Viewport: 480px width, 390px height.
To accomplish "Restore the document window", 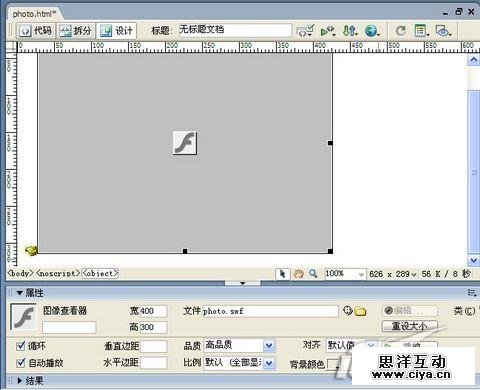I will (x=459, y=12).
